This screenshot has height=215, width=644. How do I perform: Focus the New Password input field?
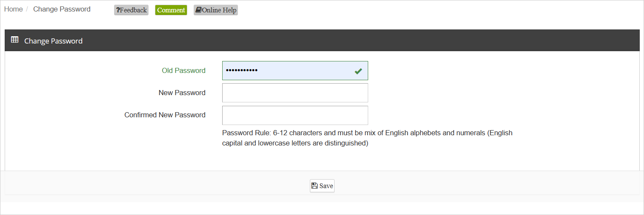[x=295, y=93]
